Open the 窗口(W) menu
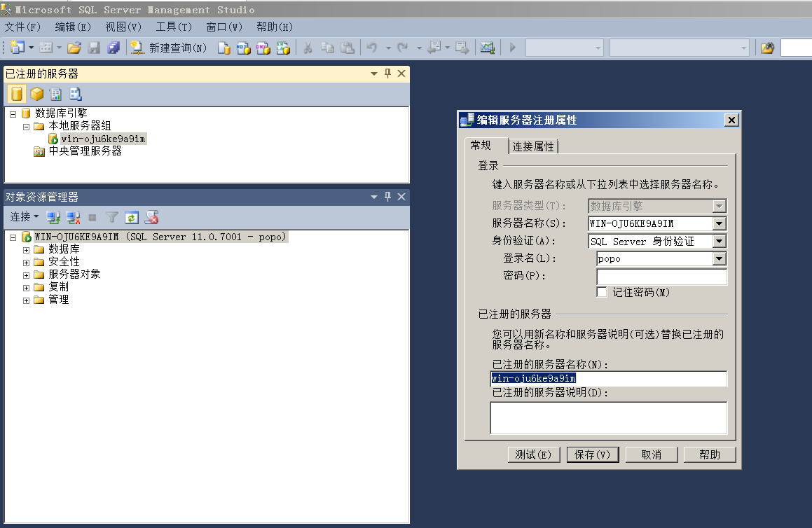Image resolution: width=812 pixels, height=528 pixels. click(223, 27)
